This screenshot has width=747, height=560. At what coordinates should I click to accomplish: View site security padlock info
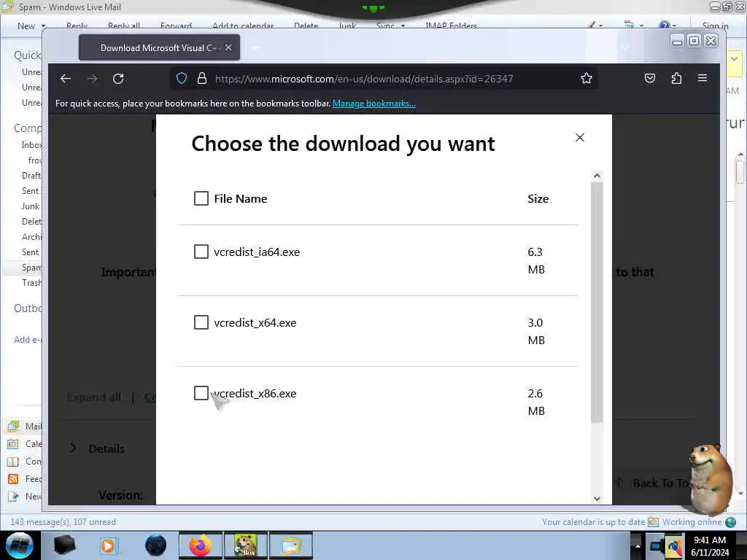pos(202,78)
